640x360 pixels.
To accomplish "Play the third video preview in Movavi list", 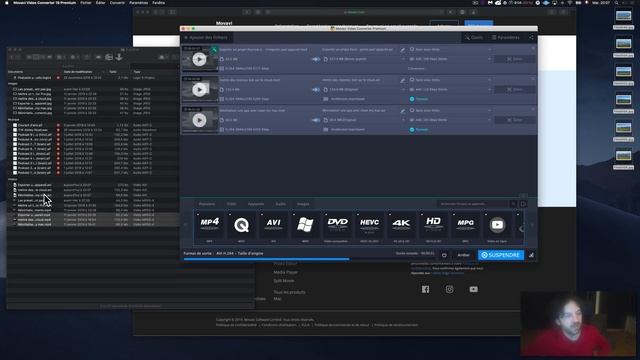I will tap(199, 120).
